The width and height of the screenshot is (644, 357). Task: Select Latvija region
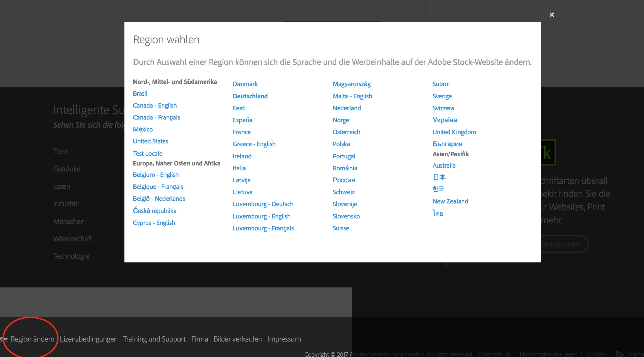242,180
